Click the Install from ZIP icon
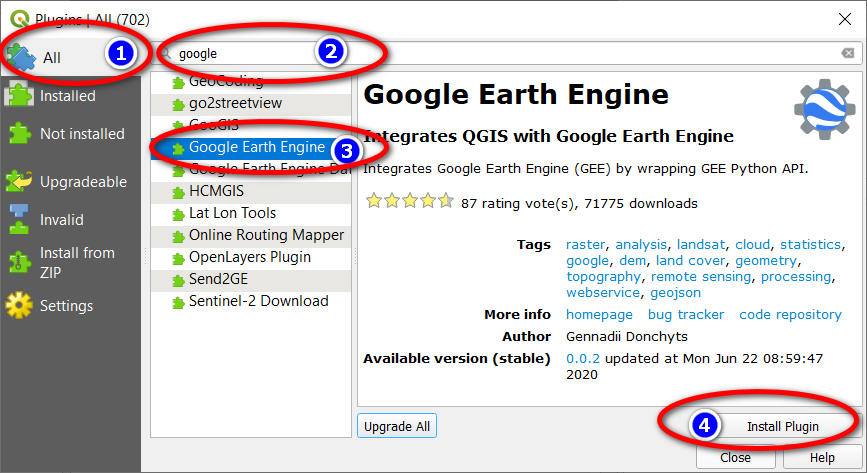867x473 pixels. point(19,262)
